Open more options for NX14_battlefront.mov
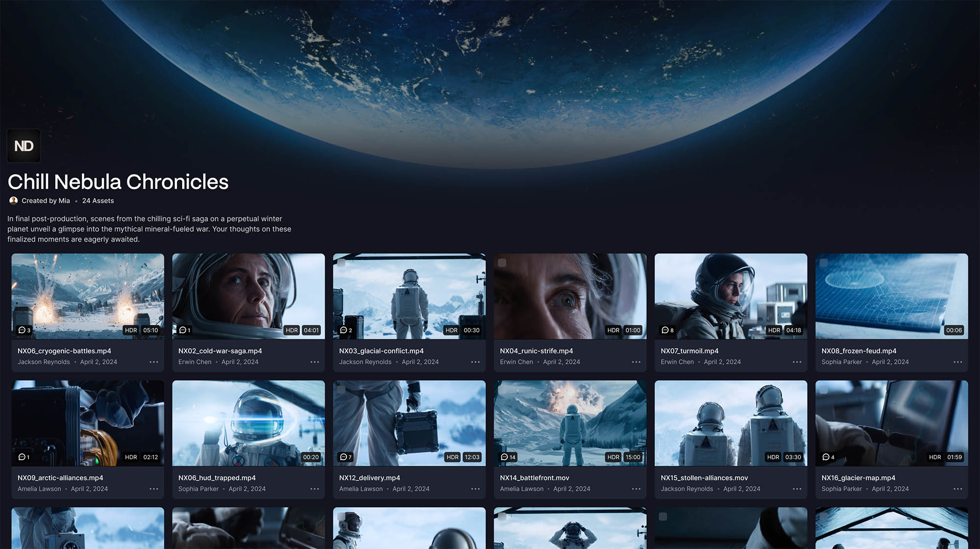The height and width of the screenshot is (549, 980). pyautogui.click(x=636, y=489)
